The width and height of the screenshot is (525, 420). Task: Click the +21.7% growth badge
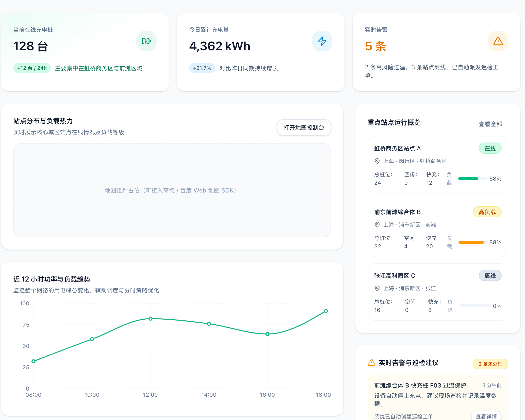202,68
